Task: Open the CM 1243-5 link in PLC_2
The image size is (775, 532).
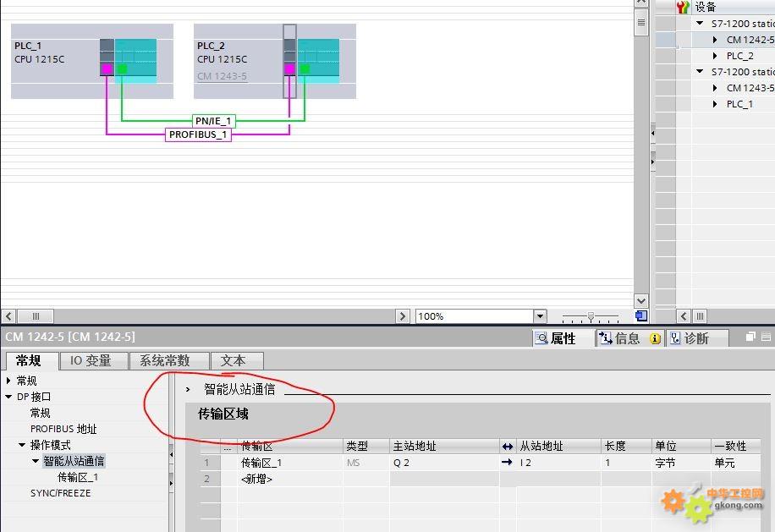Action: click(222, 76)
